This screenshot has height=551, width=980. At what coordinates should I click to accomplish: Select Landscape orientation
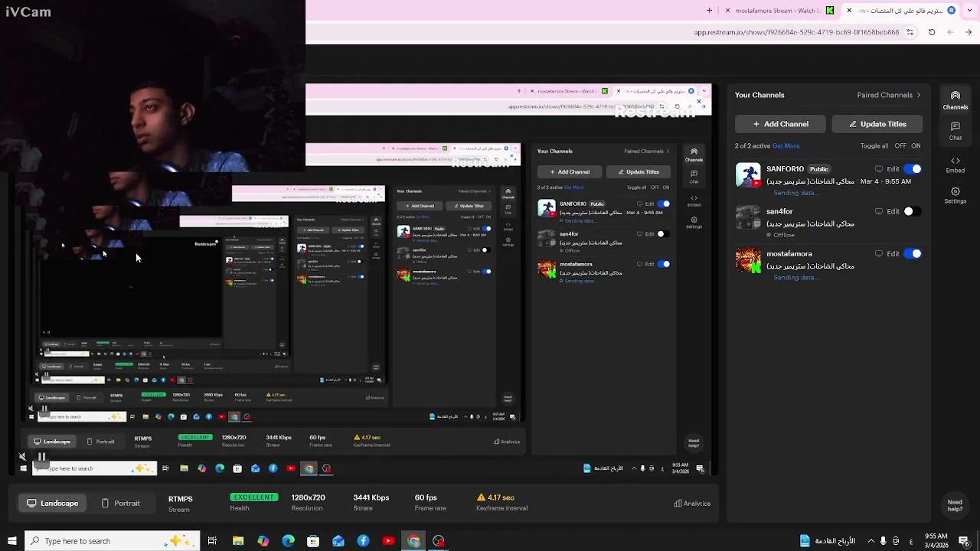tap(53, 504)
